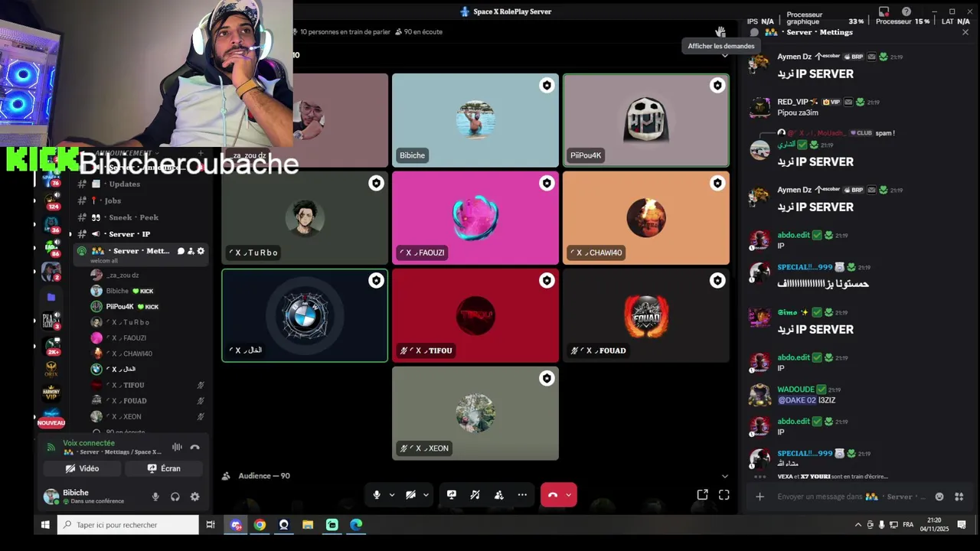Viewport: 980px width, 551px height.
Task: Select the Server IP channel
Action: 142,234
